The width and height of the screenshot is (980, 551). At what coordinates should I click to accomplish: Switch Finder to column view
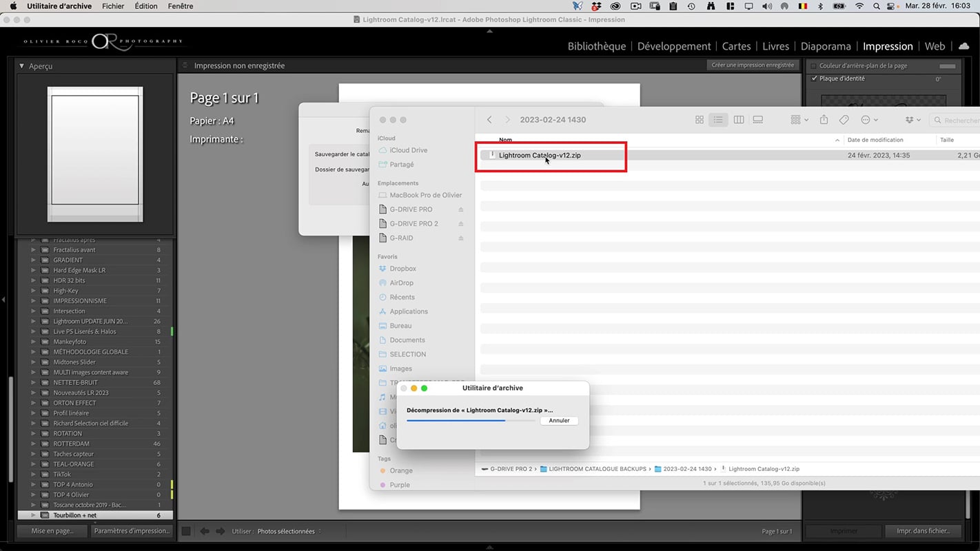coord(739,120)
